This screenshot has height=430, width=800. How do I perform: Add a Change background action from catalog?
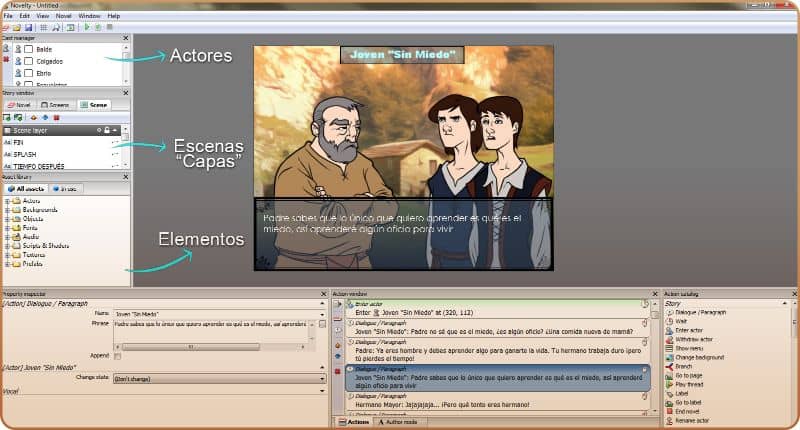point(695,358)
